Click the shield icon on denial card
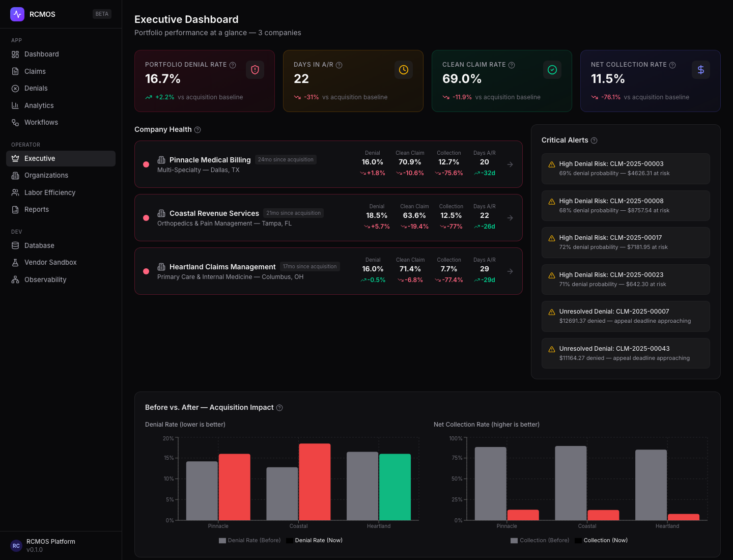Screen dimensions: 733x560 tap(255, 70)
